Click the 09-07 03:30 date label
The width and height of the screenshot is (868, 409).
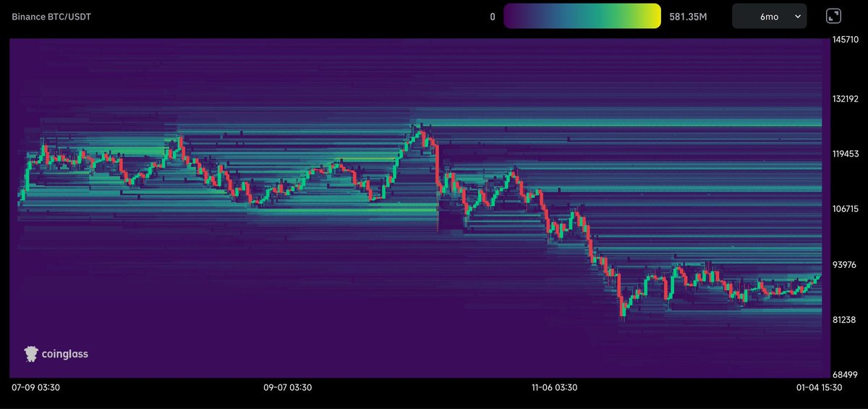288,387
